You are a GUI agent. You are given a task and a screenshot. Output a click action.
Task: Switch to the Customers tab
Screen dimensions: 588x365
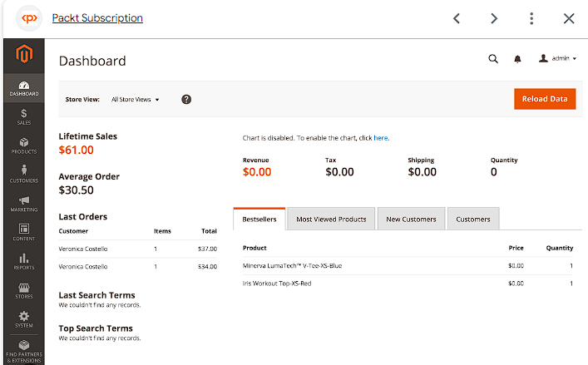click(473, 219)
